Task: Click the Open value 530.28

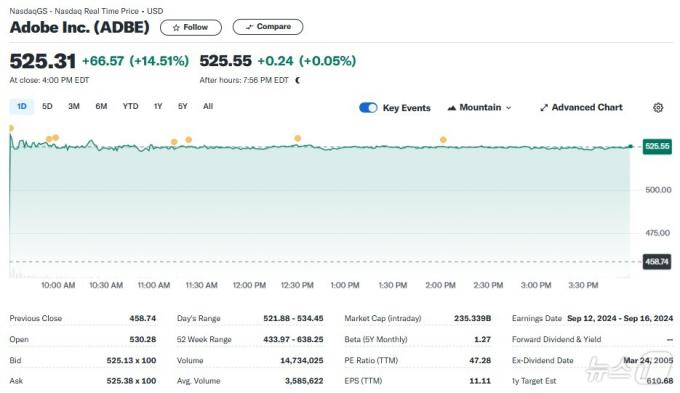Action: coord(142,339)
